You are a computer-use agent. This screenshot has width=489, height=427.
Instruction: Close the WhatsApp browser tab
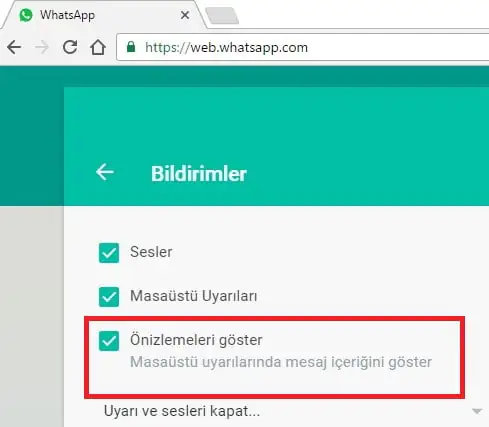tap(185, 15)
